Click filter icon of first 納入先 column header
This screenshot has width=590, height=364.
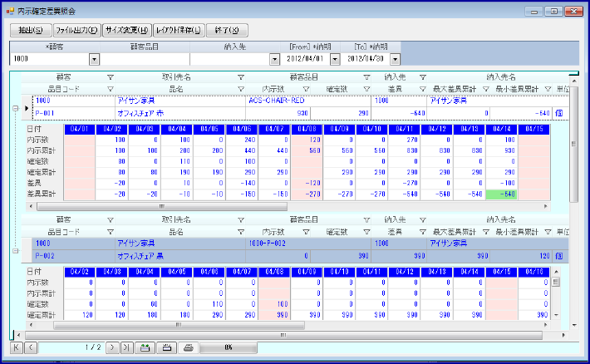423,77
